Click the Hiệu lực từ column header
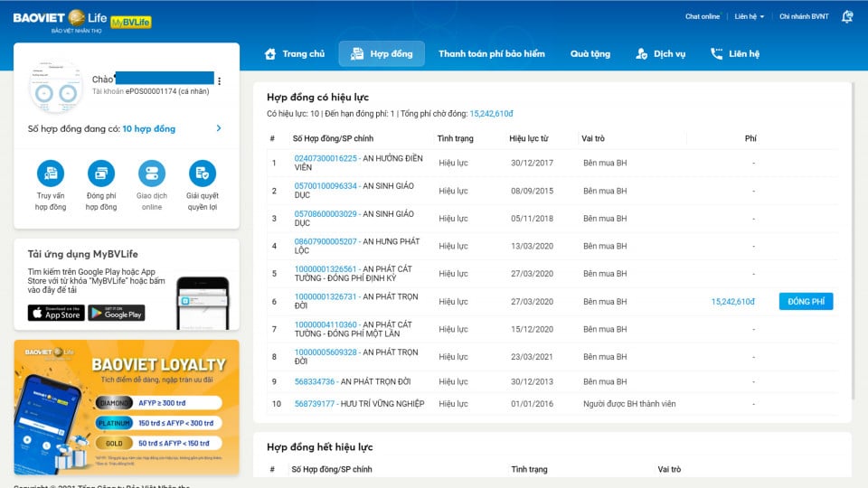Screen dimensions: 868x488 (529, 138)
